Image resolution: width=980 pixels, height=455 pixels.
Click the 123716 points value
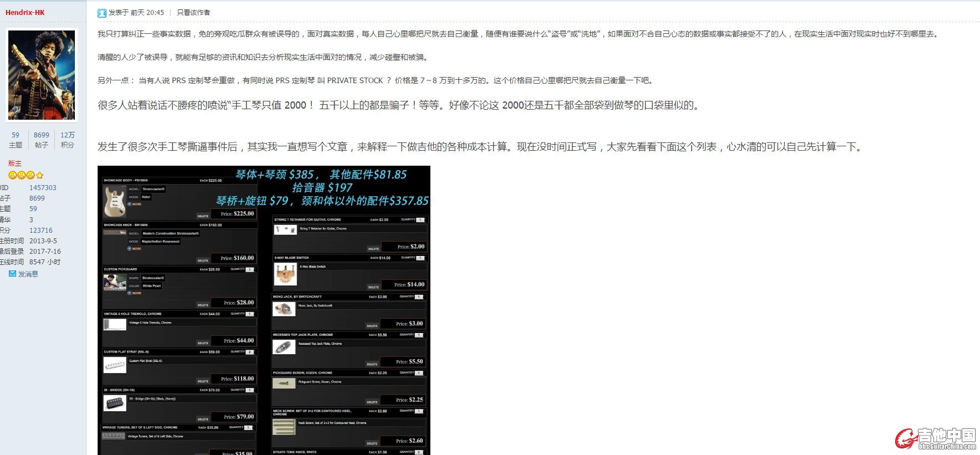click(40, 231)
